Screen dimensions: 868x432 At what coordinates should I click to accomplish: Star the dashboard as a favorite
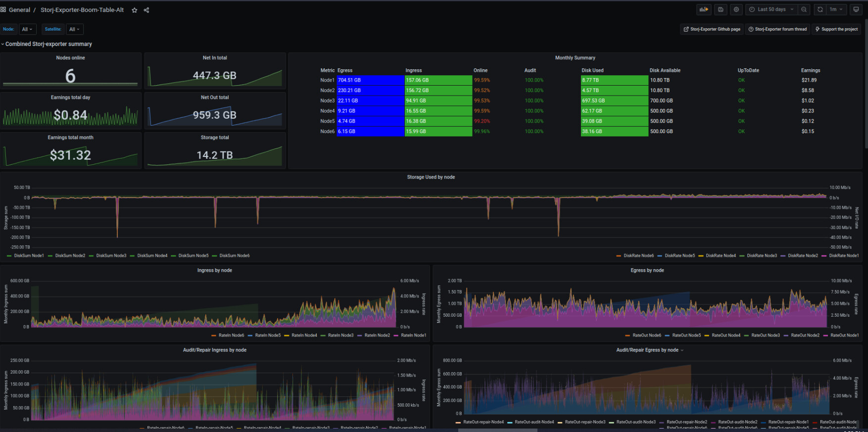pyautogui.click(x=134, y=10)
